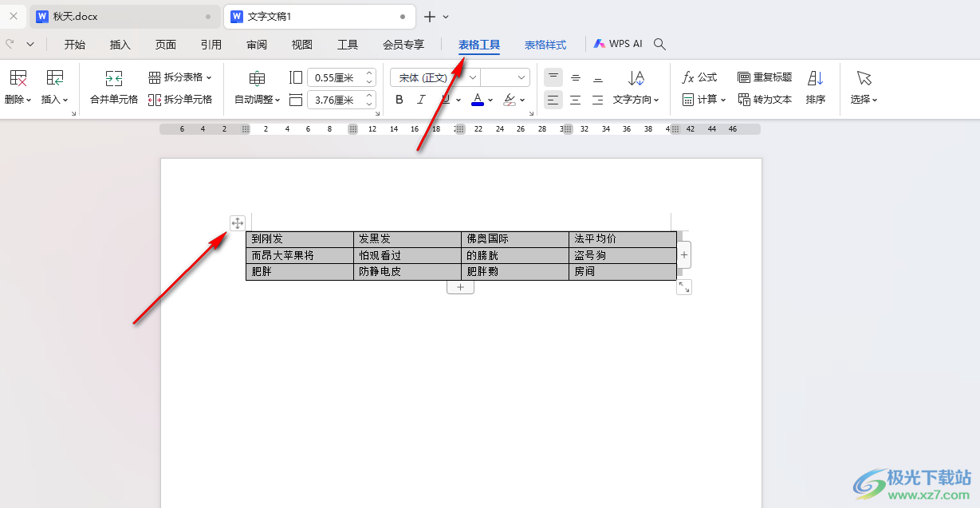Viewport: 980px width, 508px height.
Task: Click the 自动调整 (auto-fit) table icon
Action: 257,78
